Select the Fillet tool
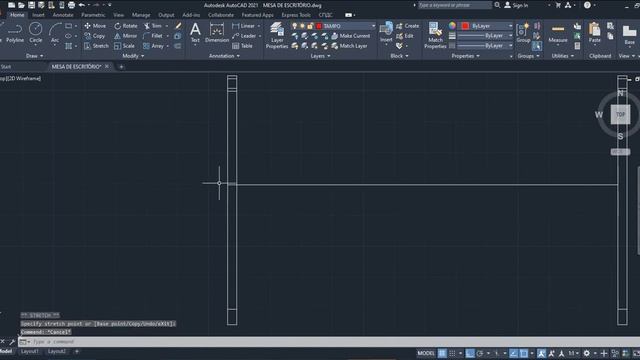 tap(153, 36)
